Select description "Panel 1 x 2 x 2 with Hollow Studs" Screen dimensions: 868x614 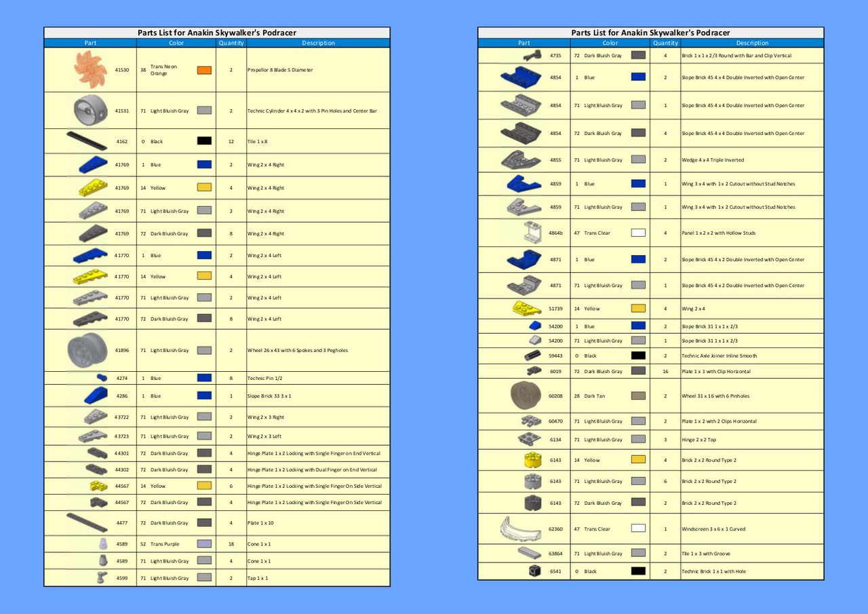point(718,233)
